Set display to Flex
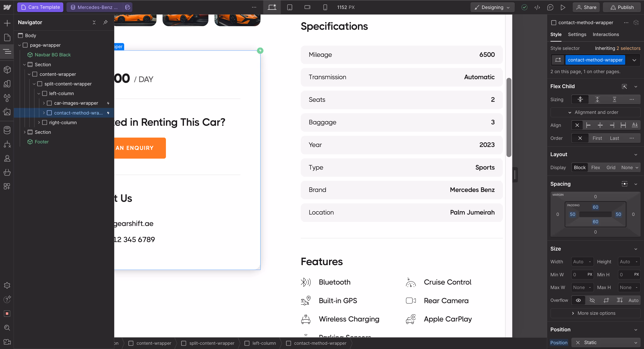This screenshot has width=644, height=349. point(595,167)
